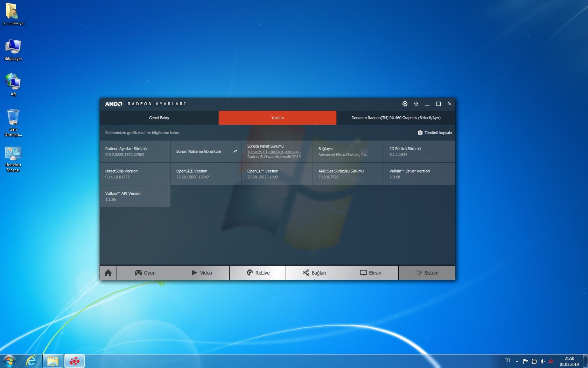This screenshot has width=588, height=368.
Task: Close the Radeon Ayarları window
Action: (450, 104)
